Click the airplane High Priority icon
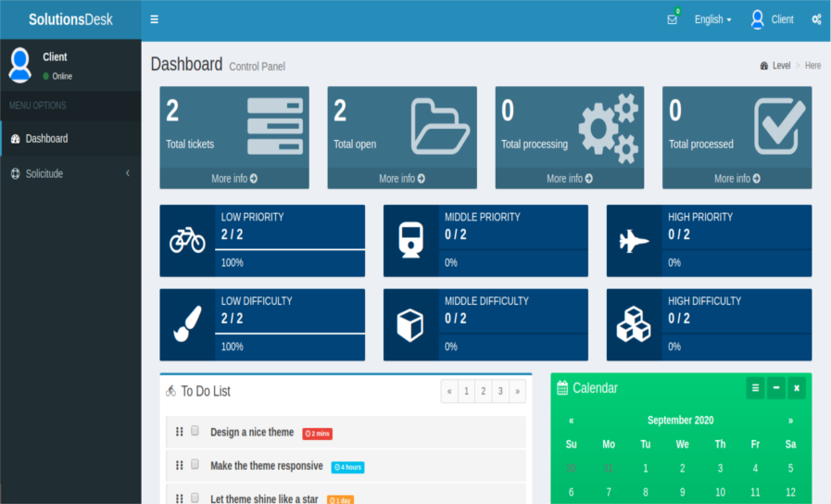The image size is (831, 504). (635, 241)
